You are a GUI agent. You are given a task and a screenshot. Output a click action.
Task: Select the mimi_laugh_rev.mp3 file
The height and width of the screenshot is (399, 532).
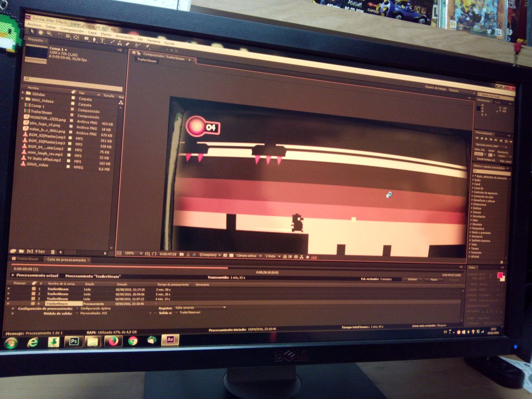(x=45, y=153)
